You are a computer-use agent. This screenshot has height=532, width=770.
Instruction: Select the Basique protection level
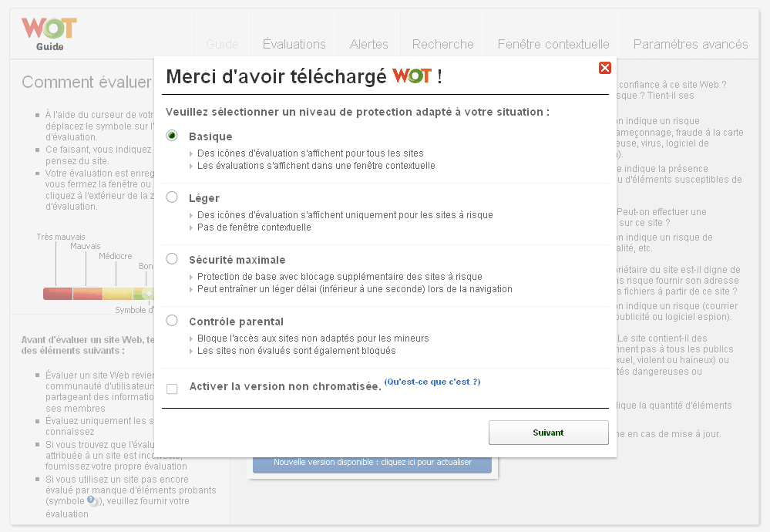(x=172, y=135)
